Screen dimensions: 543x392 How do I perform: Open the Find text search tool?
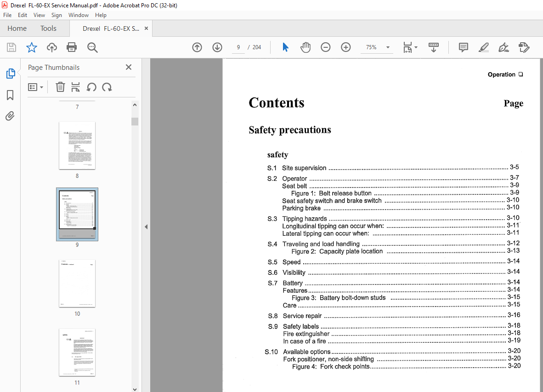[x=92, y=47]
